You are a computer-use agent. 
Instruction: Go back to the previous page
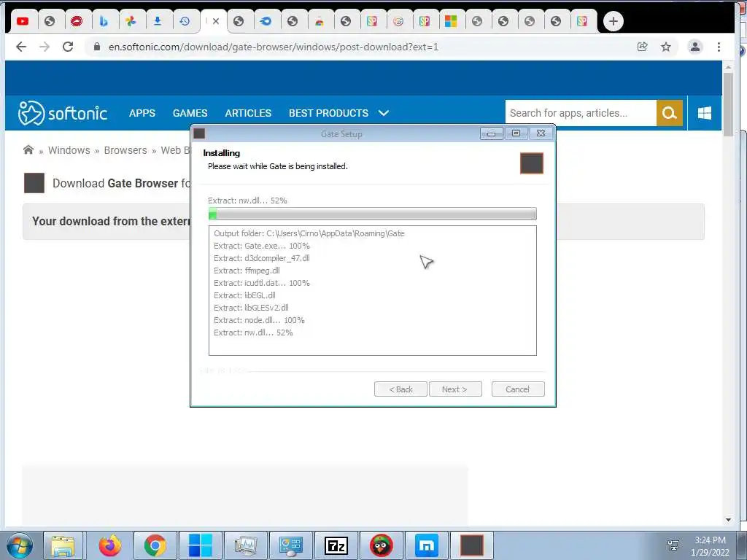(21, 47)
